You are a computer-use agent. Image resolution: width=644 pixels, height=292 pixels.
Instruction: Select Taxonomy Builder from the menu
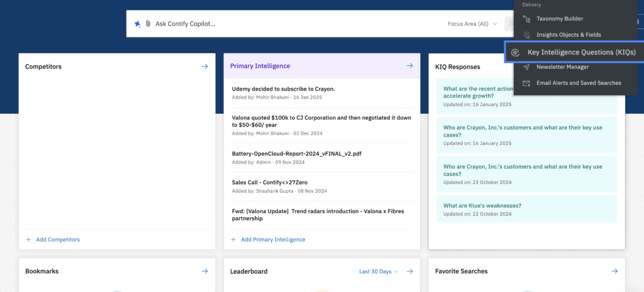[559, 19]
